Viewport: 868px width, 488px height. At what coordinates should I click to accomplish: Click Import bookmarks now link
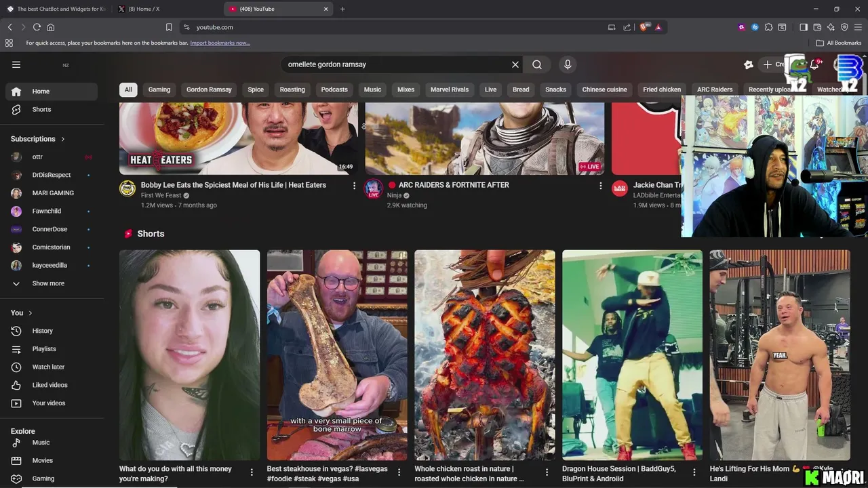(x=220, y=43)
